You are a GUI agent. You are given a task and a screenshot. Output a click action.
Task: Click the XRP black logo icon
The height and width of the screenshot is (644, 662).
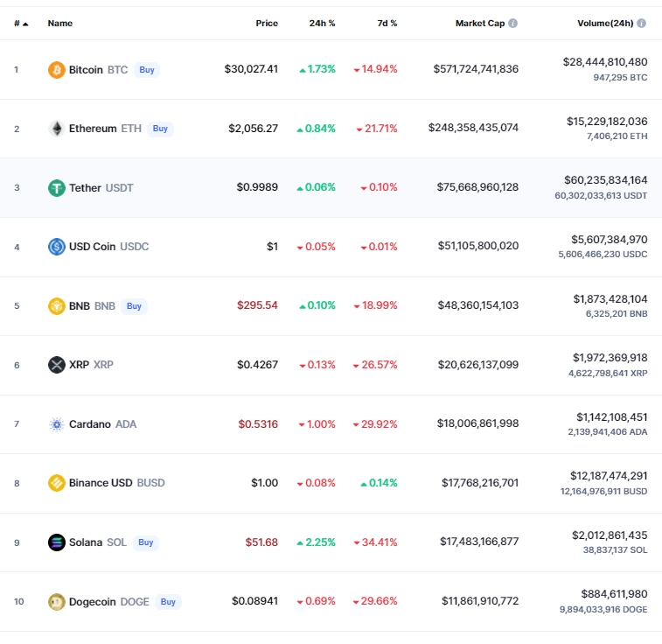point(57,365)
